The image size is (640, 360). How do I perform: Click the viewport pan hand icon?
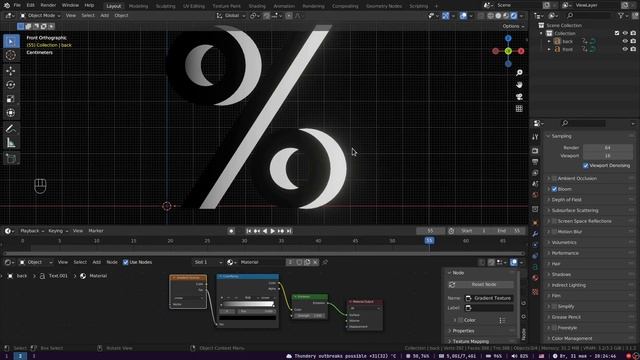(x=519, y=84)
